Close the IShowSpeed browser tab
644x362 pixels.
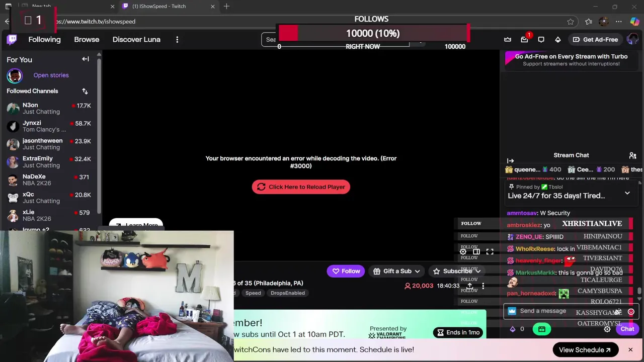212,6
